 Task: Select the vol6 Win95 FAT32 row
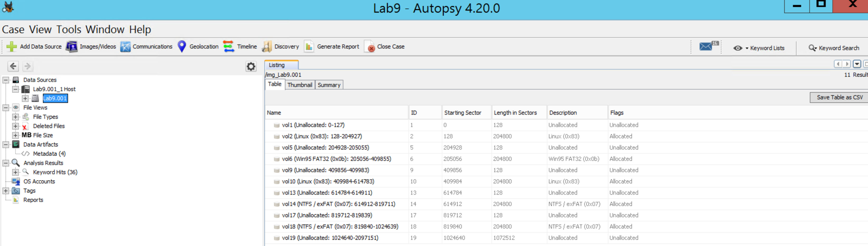[337, 159]
